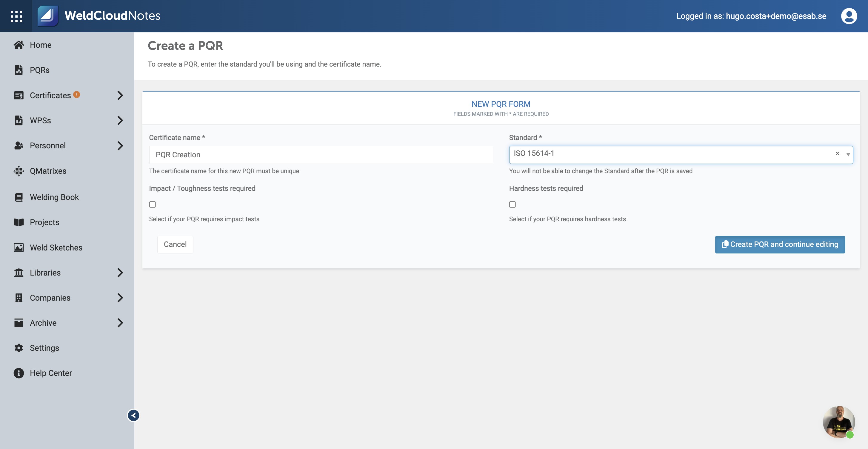Open the support chat avatar bubble
This screenshot has width=868, height=449.
pyautogui.click(x=839, y=422)
